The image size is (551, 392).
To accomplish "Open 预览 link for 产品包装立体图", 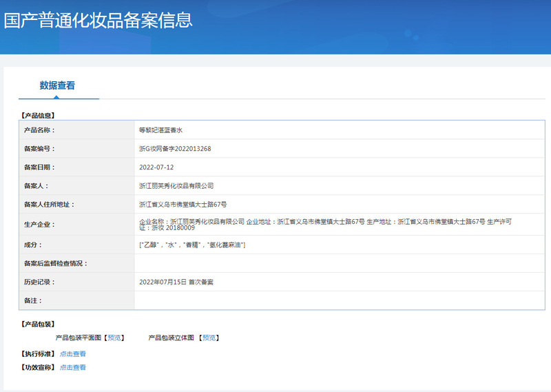I will coord(209,338).
